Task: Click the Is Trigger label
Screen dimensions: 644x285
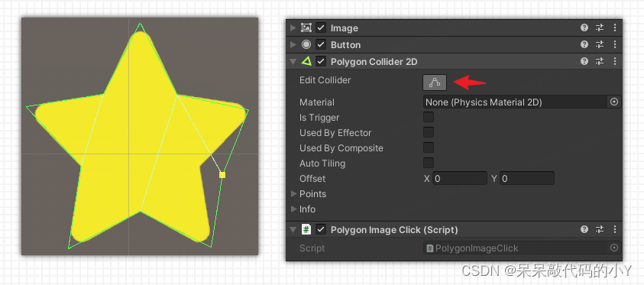Action: 319,118
